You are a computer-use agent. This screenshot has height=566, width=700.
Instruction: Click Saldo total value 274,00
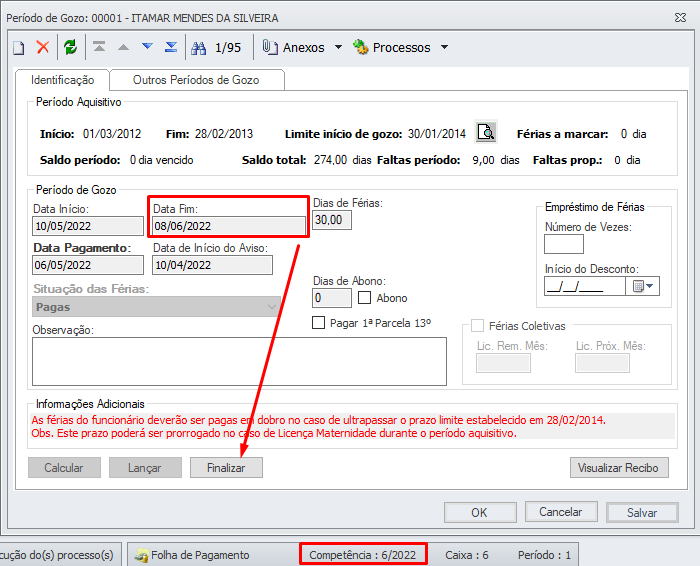click(330, 160)
